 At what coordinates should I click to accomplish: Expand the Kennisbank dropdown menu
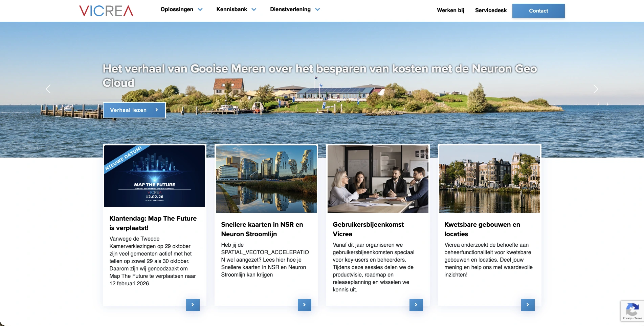tap(236, 9)
